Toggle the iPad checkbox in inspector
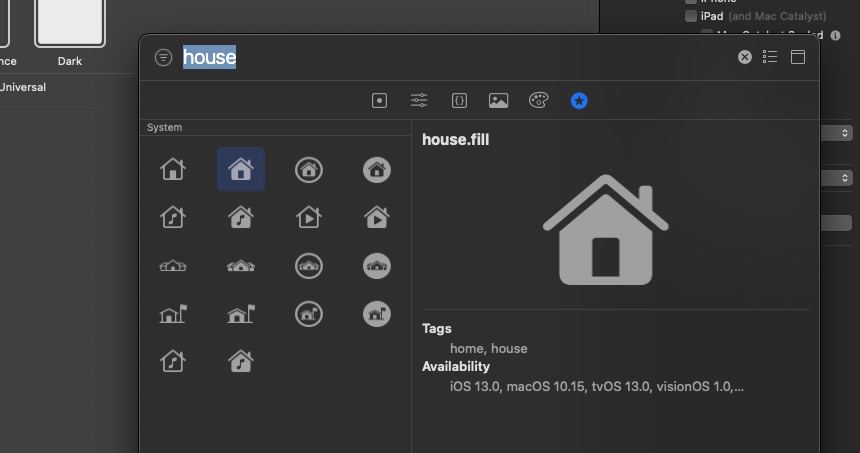The height and width of the screenshot is (453, 860). [x=691, y=16]
